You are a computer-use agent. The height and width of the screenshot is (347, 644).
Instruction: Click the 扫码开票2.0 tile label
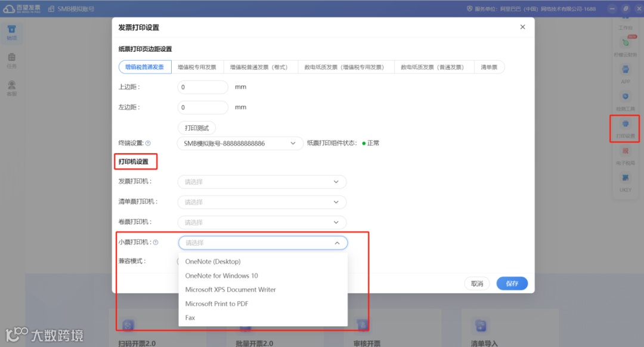[137, 343]
